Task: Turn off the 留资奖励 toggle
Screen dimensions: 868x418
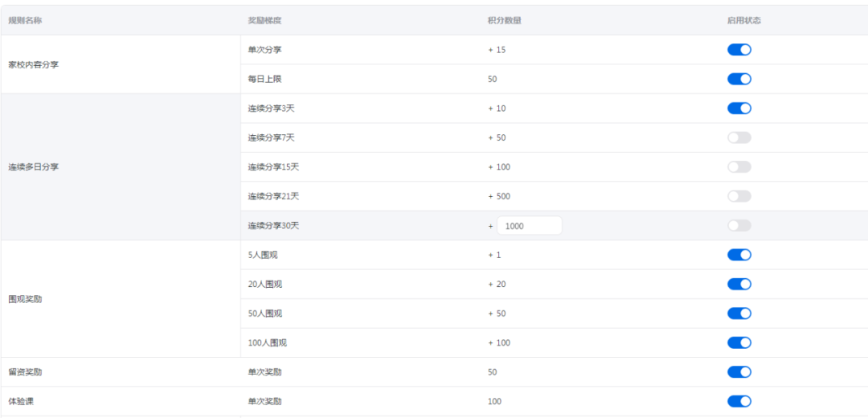Action: click(739, 372)
